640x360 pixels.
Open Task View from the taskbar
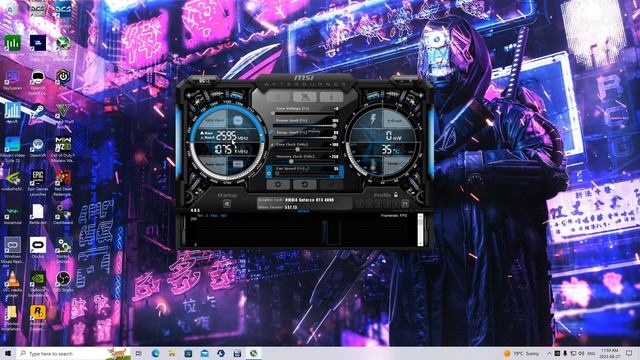(139, 353)
